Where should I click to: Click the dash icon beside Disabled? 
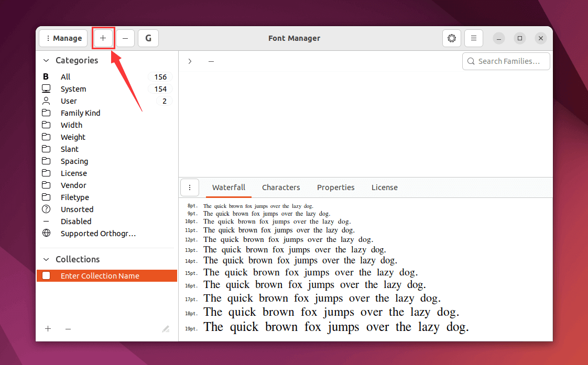(x=46, y=222)
